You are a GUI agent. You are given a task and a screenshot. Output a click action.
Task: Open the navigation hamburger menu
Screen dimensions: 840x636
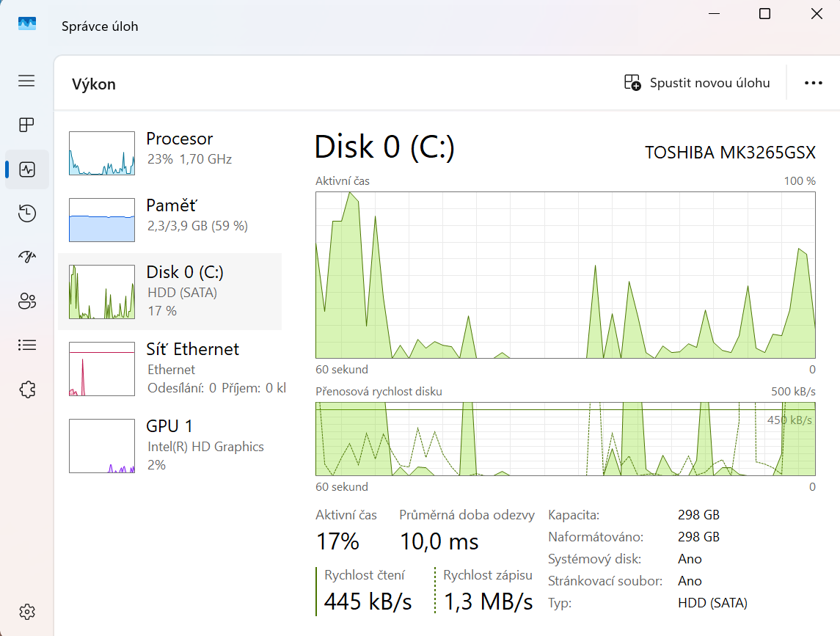pos(26,81)
